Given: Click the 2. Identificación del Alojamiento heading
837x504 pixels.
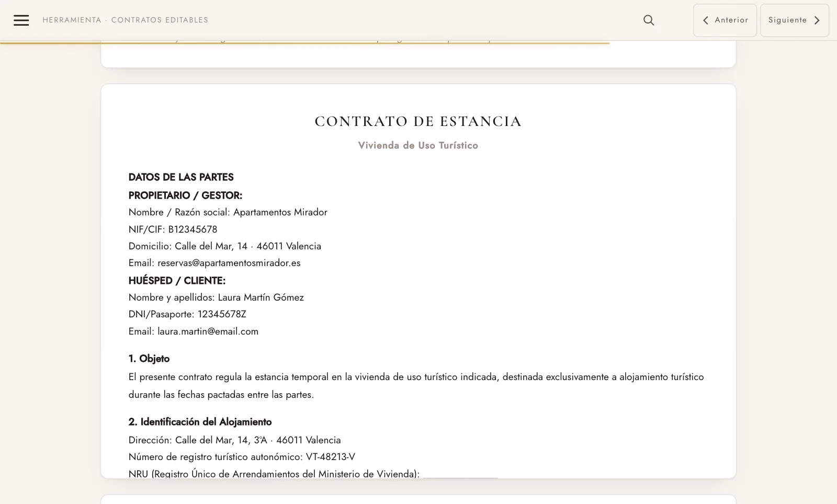Looking at the screenshot, I should [200, 422].
